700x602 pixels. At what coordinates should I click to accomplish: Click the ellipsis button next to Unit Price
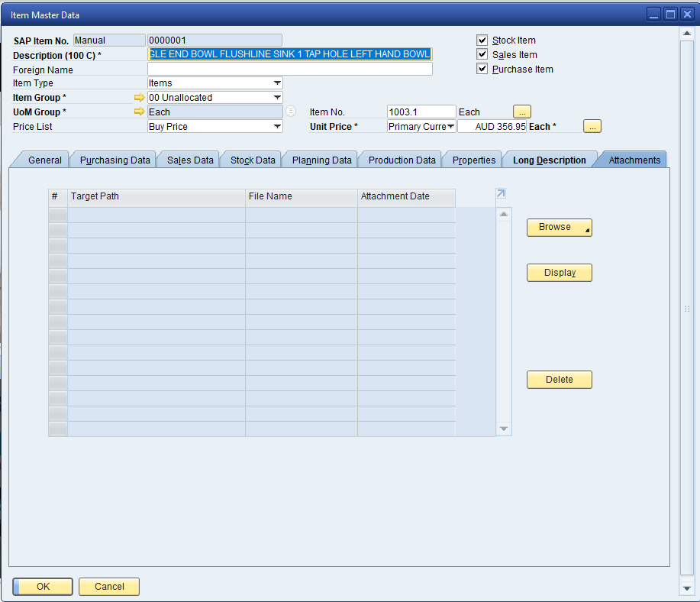click(x=592, y=126)
